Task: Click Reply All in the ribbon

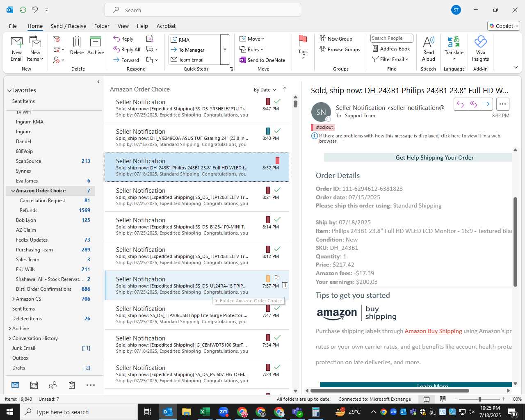Action: tap(127, 49)
